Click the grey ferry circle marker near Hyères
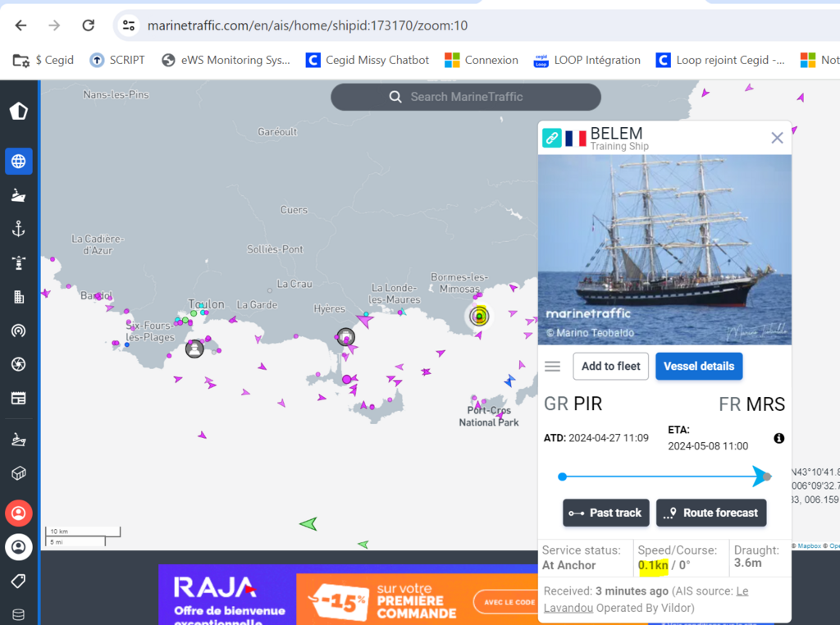 [x=346, y=337]
